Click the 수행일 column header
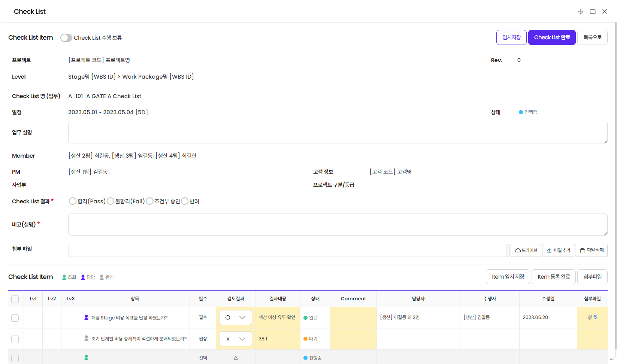The height and width of the screenshot is (364, 617). tap(548, 298)
